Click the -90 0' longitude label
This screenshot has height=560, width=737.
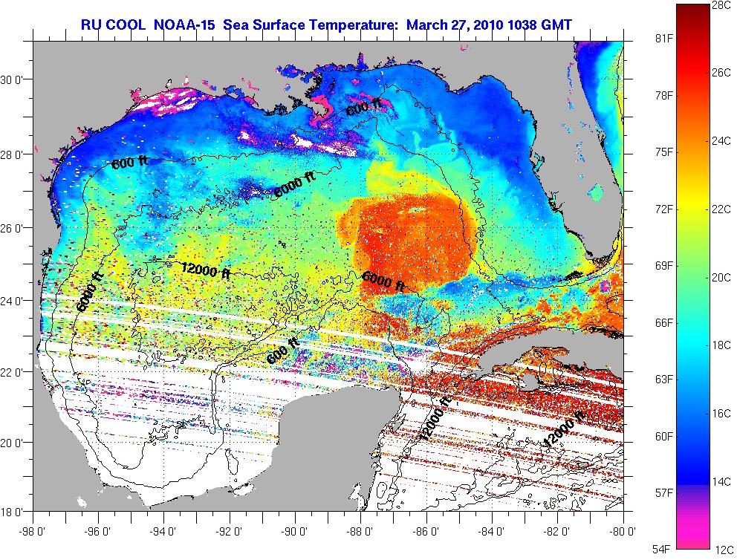tap(296, 531)
